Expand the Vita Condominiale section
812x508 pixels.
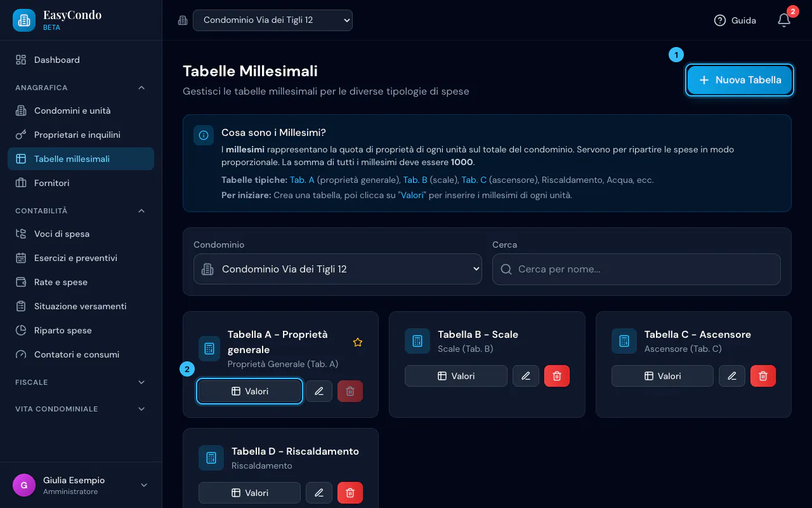point(81,409)
